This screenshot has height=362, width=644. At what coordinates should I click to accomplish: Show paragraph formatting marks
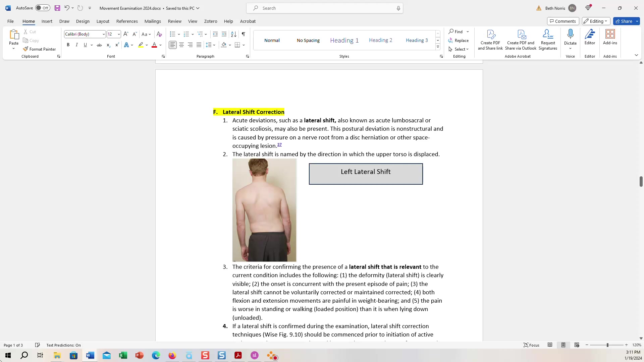[x=243, y=34]
